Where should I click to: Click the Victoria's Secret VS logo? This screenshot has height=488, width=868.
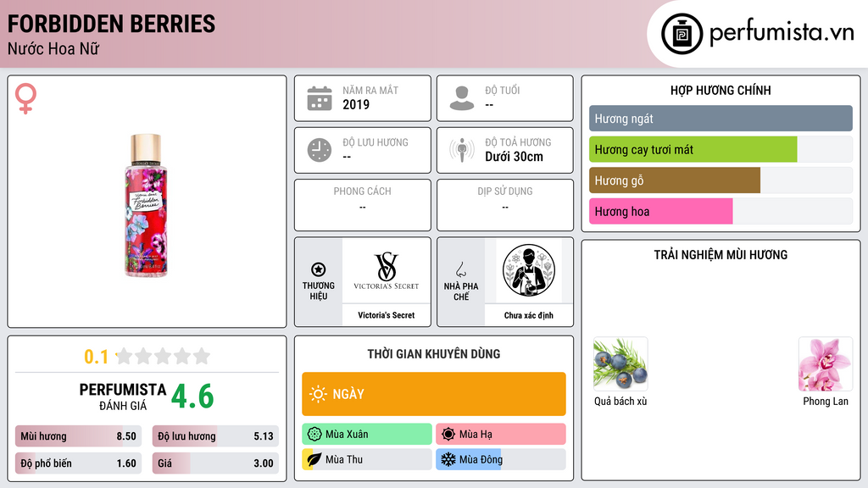[386, 271]
